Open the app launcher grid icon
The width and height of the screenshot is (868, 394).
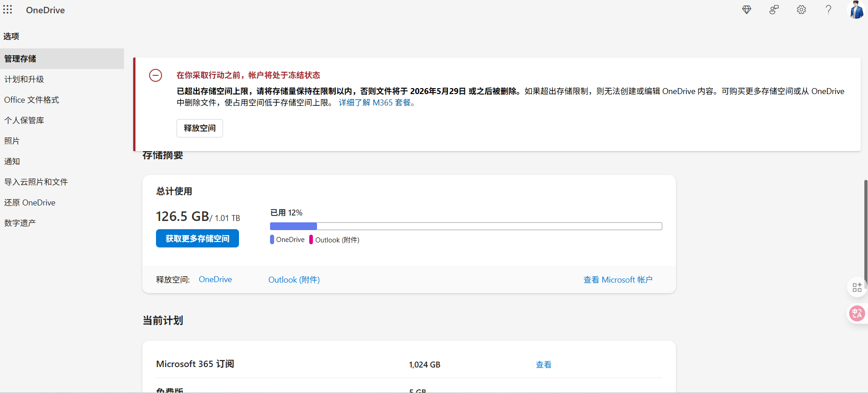coord(8,10)
